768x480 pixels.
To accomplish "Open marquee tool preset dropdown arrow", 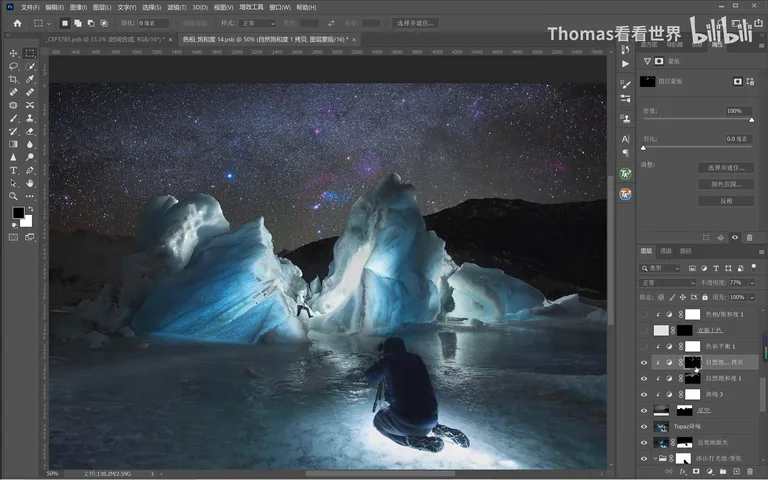I will [48, 24].
